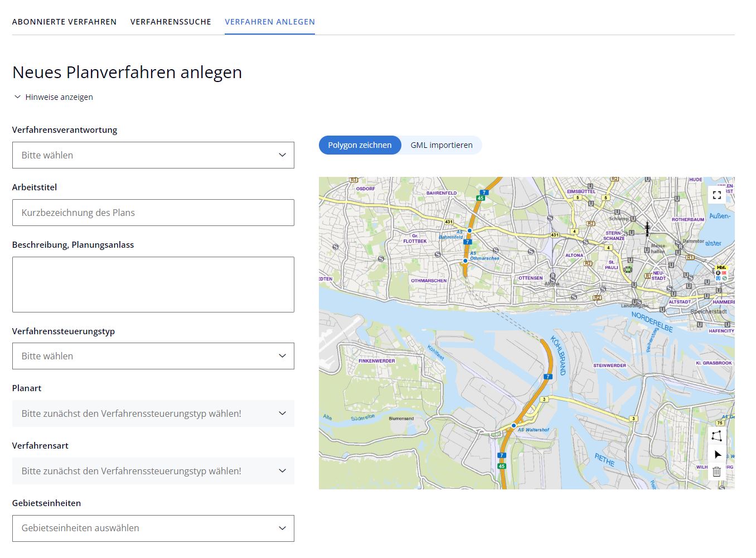756x558 pixels.
Task: Switch to the VERFAHRENSSUCHE tab
Action: (171, 22)
